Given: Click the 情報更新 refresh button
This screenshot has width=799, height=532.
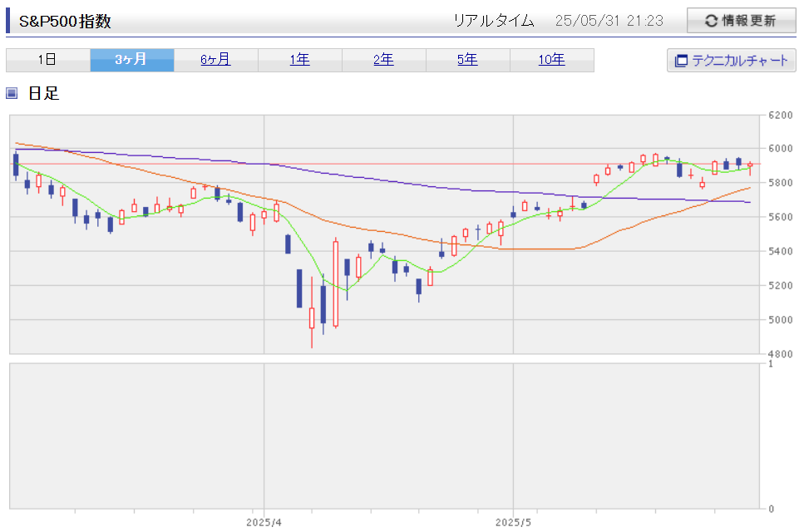Looking at the screenshot, I should coord(741,21).
